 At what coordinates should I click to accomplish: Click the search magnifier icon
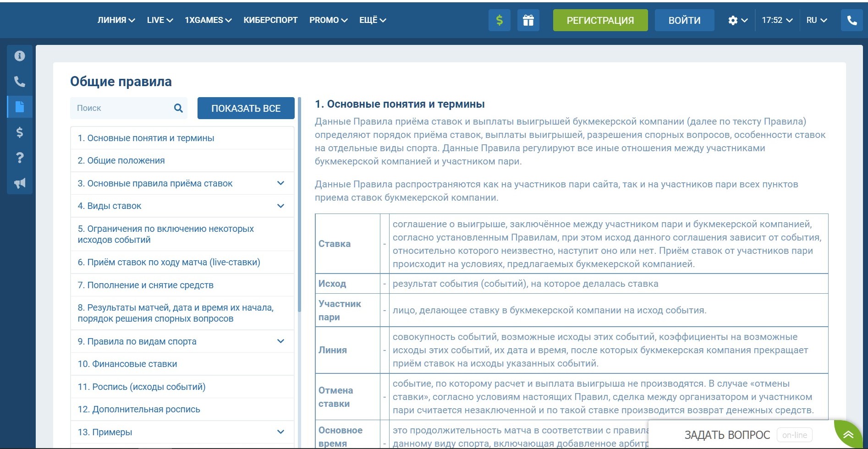pyautogui.click(x=178, y=108)
